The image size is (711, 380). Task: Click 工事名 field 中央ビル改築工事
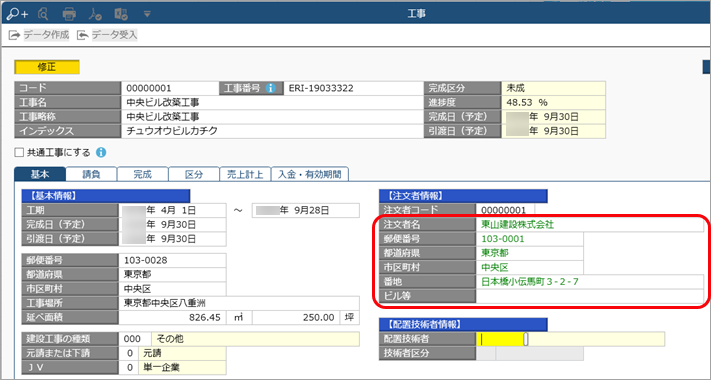tap(272, 102)
